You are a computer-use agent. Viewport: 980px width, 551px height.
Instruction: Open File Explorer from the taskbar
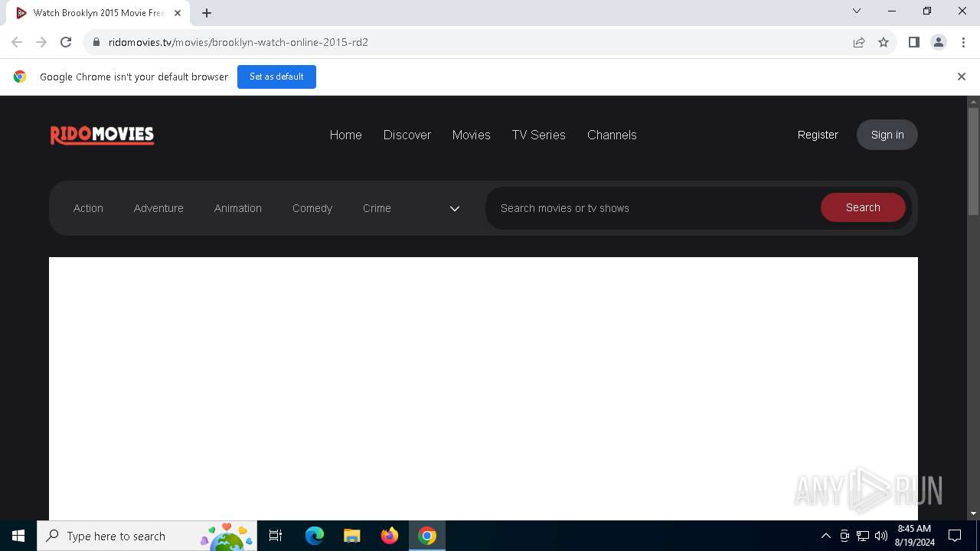352,536
